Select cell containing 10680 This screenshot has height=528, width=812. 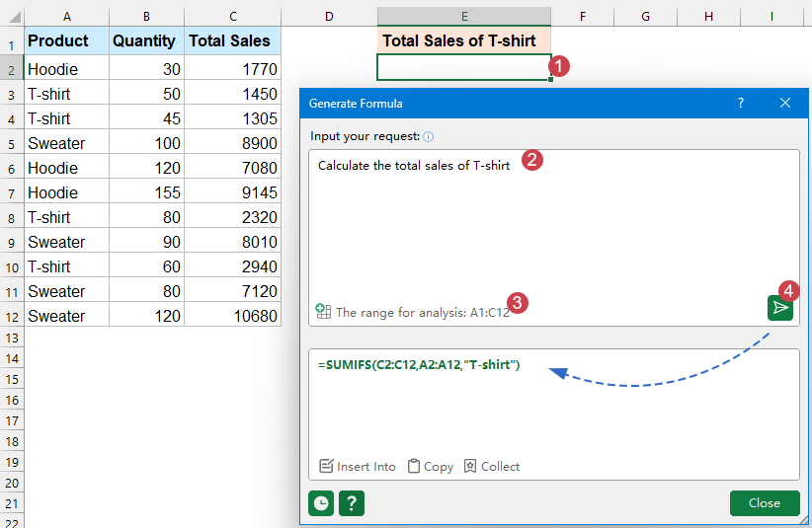(x=233, y=316)
